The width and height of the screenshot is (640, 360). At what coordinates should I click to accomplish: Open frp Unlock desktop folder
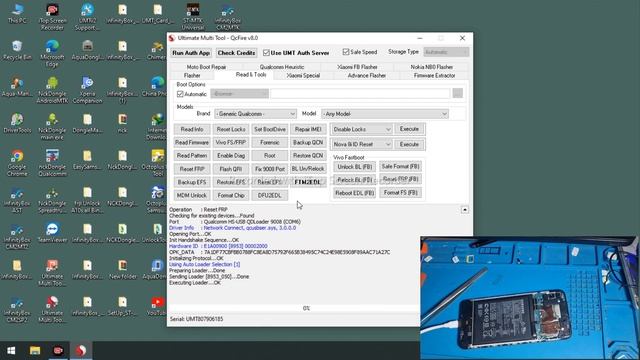click(87, 200)
